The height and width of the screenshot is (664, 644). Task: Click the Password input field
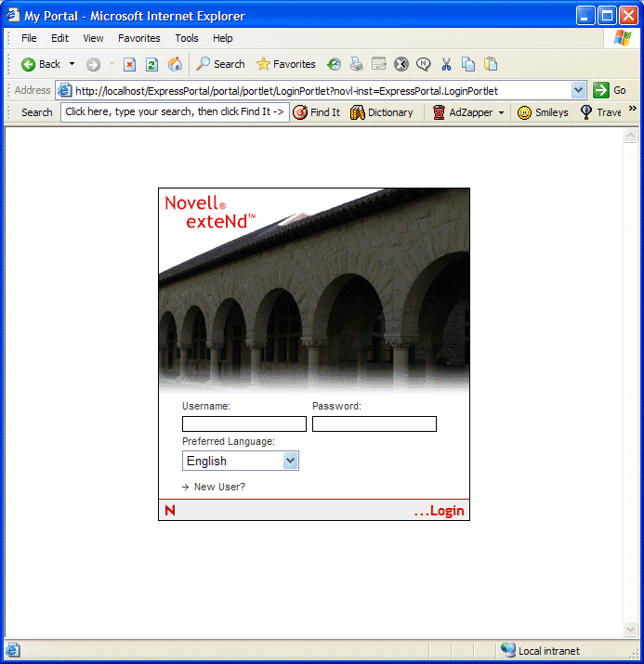pos(375,423)
